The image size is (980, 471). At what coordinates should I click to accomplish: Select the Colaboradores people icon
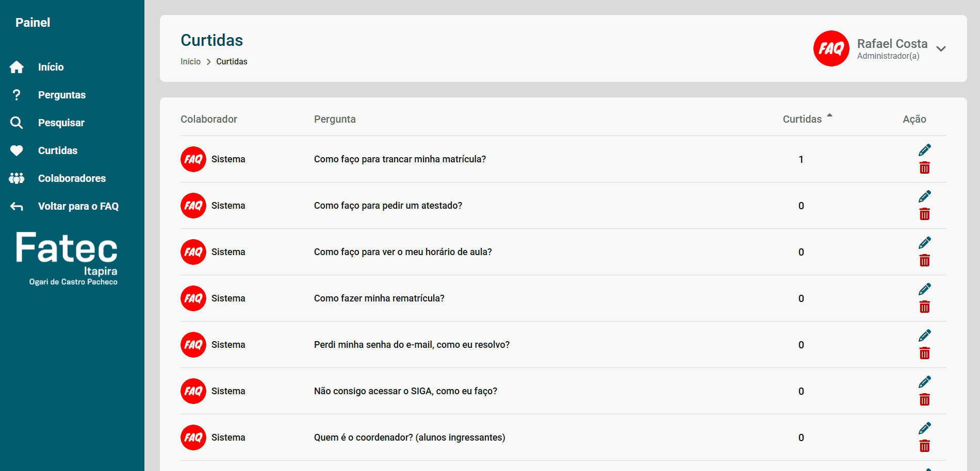[x=17, y=178]
